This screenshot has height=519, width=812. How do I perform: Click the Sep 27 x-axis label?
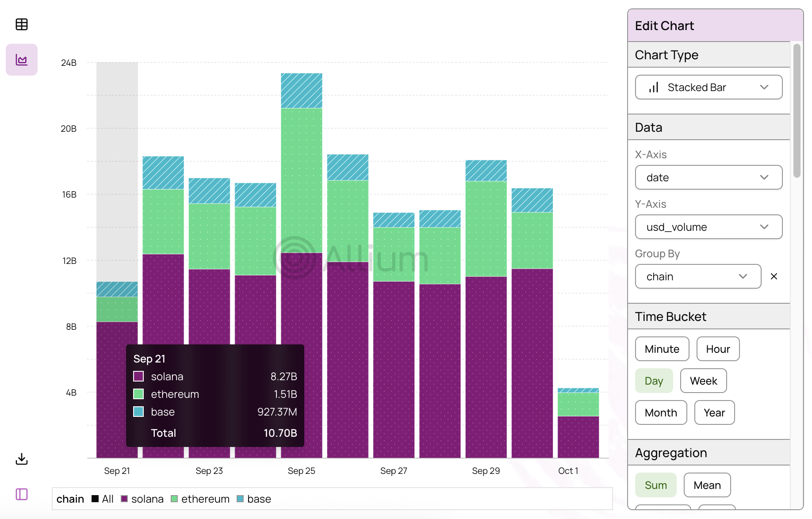pos(394,471)
